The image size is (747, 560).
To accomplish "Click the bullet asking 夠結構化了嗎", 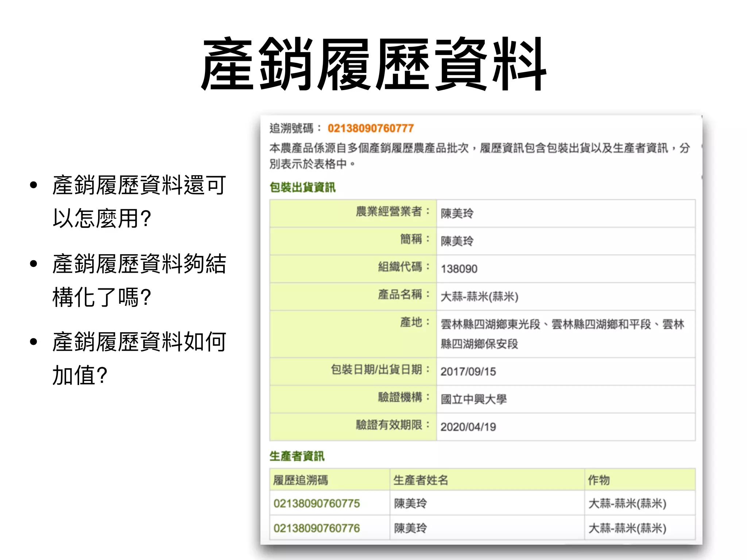I will (139, 280).
